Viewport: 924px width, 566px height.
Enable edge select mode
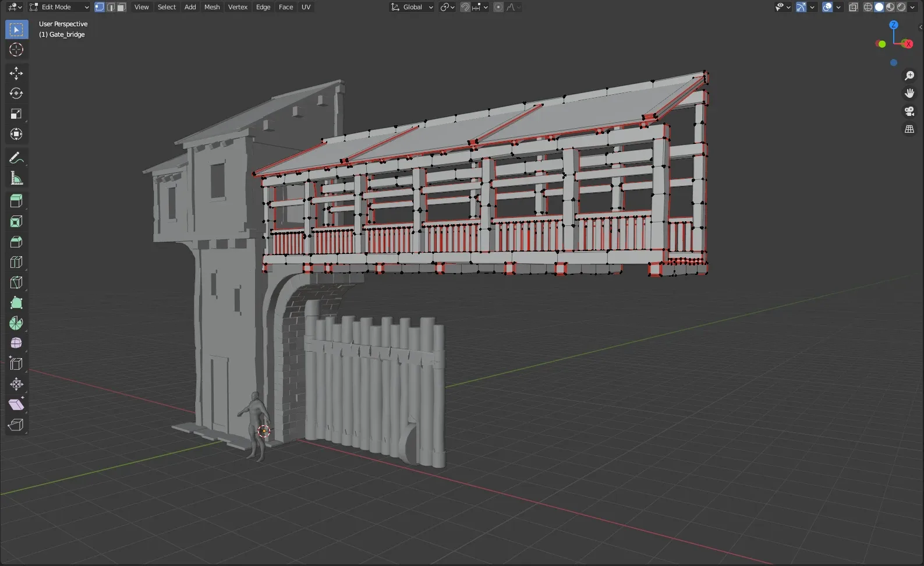click(x=111, y=7)
